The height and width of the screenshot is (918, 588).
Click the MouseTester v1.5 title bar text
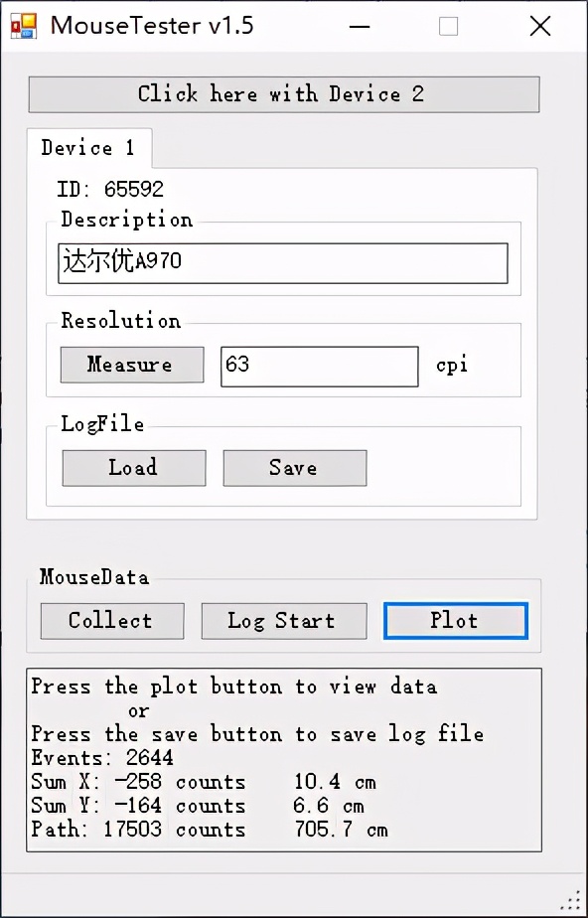[x=152, y=26]
